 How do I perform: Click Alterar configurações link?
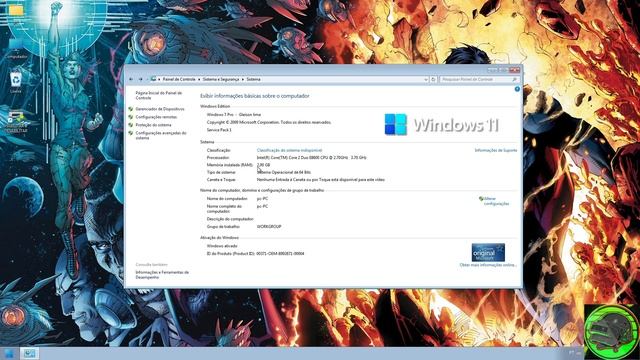(x=496, y=201)
